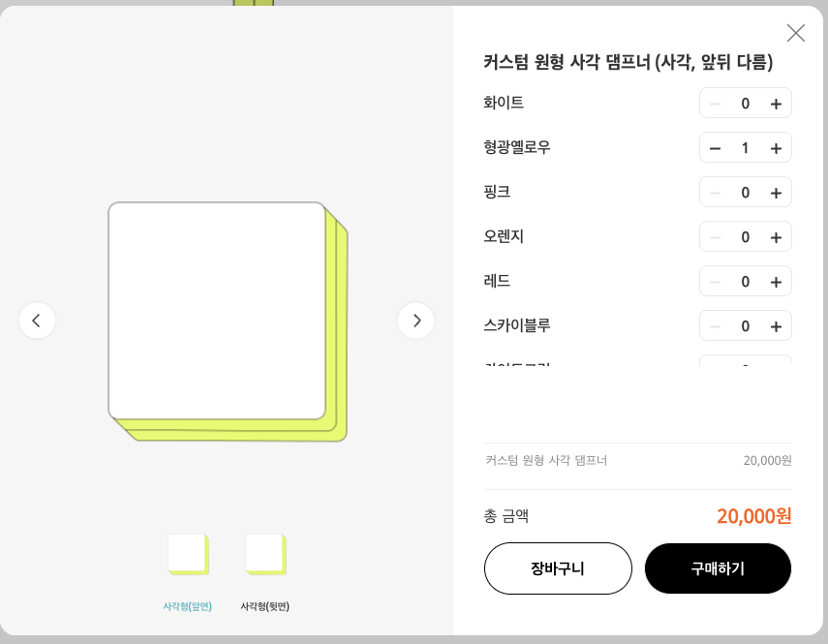This screenshot has height=644, width=828.
Task: Select the 사각형(앞면) thumbnail
Action: coord(188,555)
